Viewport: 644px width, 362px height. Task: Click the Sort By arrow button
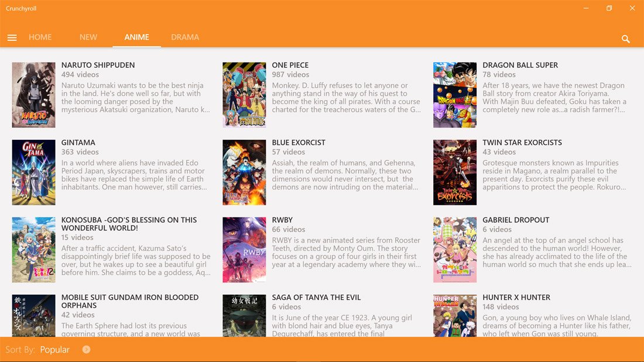click(86, 350)
